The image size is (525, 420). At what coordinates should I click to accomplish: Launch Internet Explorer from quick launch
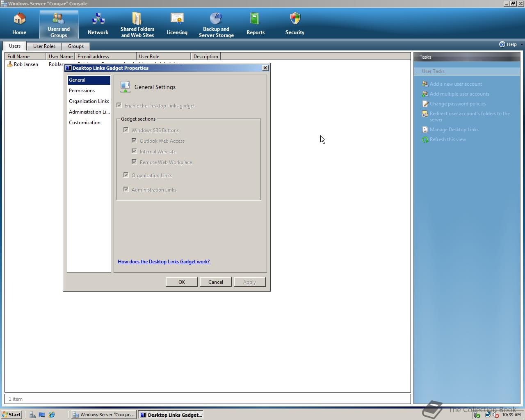(x=52, y=415)
